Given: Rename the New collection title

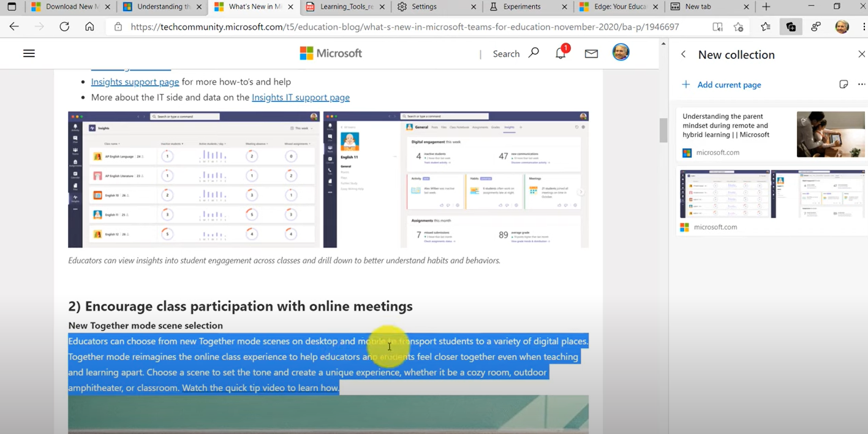Looking at the screenshot, I should point(736,55).
